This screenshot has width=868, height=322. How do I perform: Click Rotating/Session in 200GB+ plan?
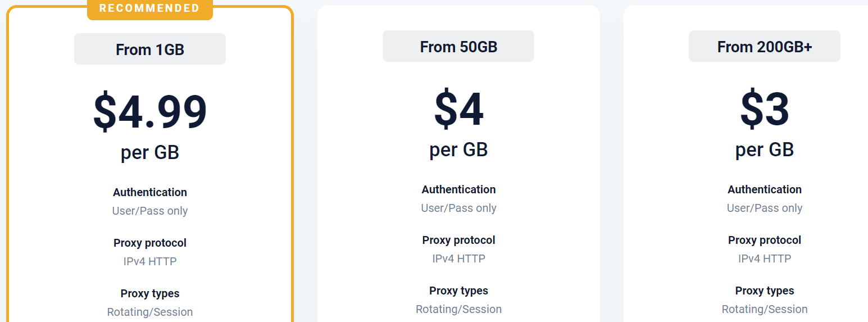coord(765,309)
